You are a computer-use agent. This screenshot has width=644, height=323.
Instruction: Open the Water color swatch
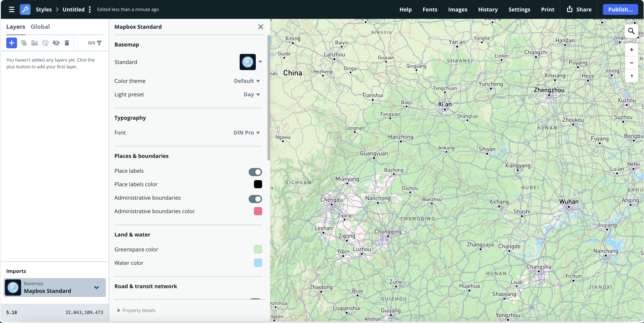(258, 263)
